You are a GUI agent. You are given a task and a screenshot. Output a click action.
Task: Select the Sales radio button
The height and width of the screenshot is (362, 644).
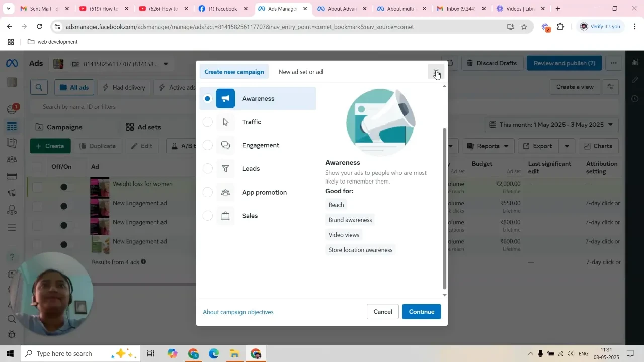tap(207, 216)
